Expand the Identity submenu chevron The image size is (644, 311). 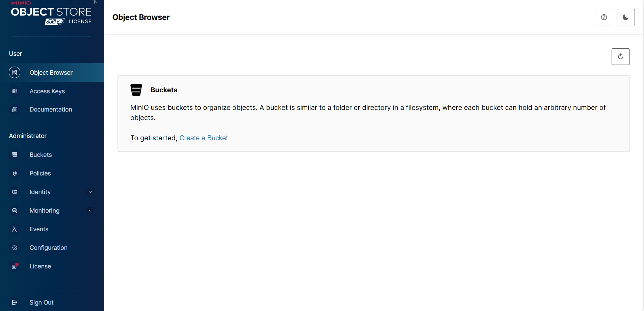pyautogui.click(x=90, y=192)
